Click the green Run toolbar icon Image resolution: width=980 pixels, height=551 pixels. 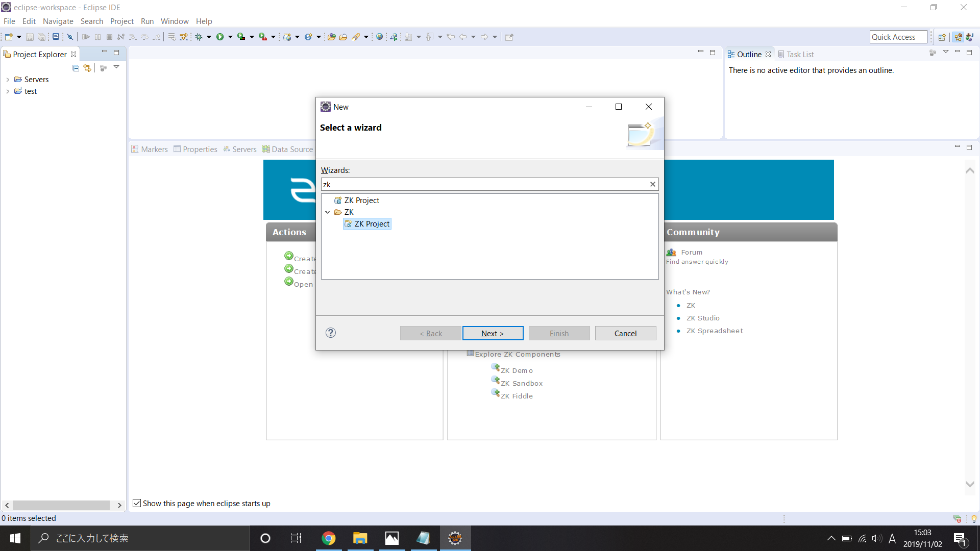220,37
